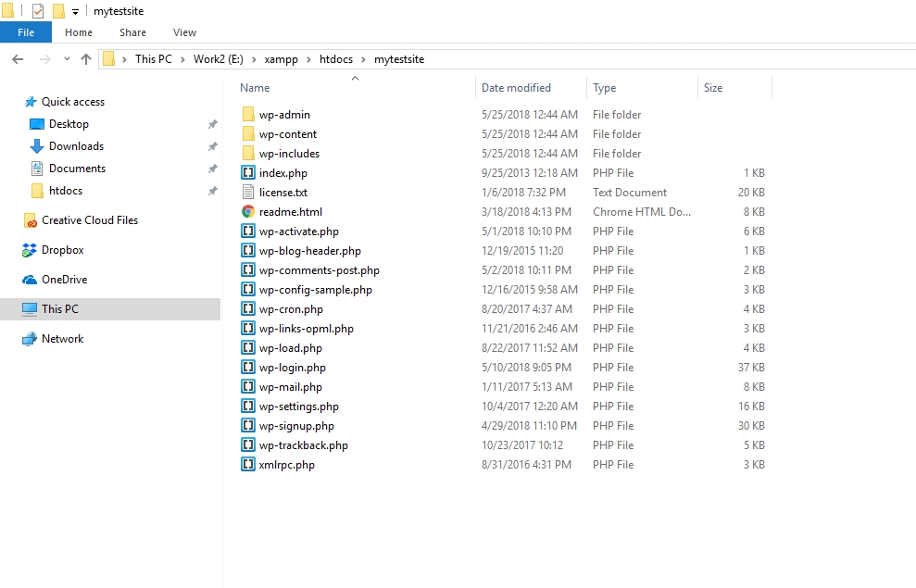Click the wp-load.php file icon
916x588 pixels.
coord(248,347)
